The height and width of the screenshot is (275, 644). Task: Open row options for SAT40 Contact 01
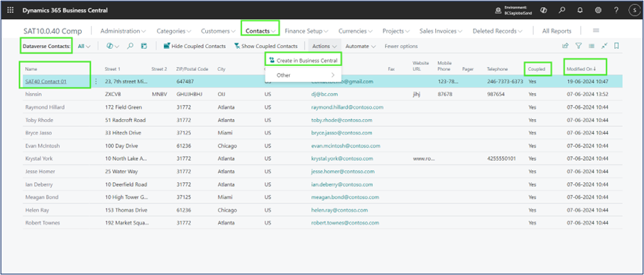click(96, 82)
